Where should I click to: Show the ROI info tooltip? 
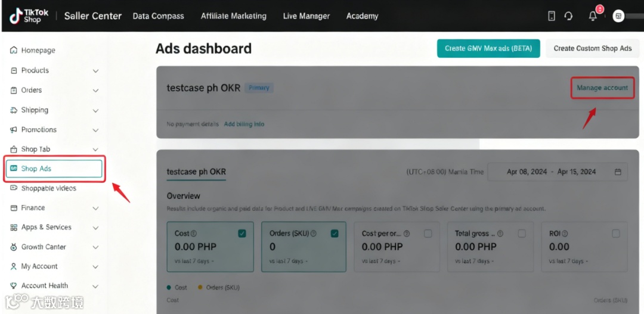click(565, 234)
